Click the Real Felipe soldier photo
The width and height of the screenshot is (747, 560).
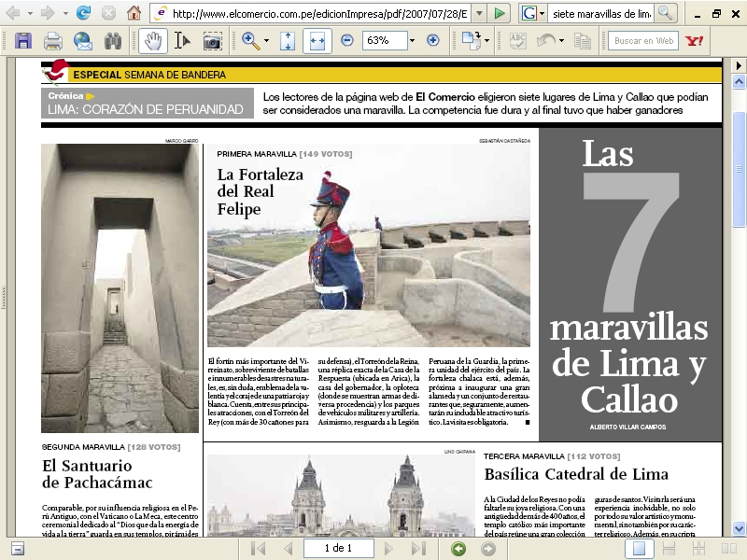pyautogui.click(x=368, y=245)
